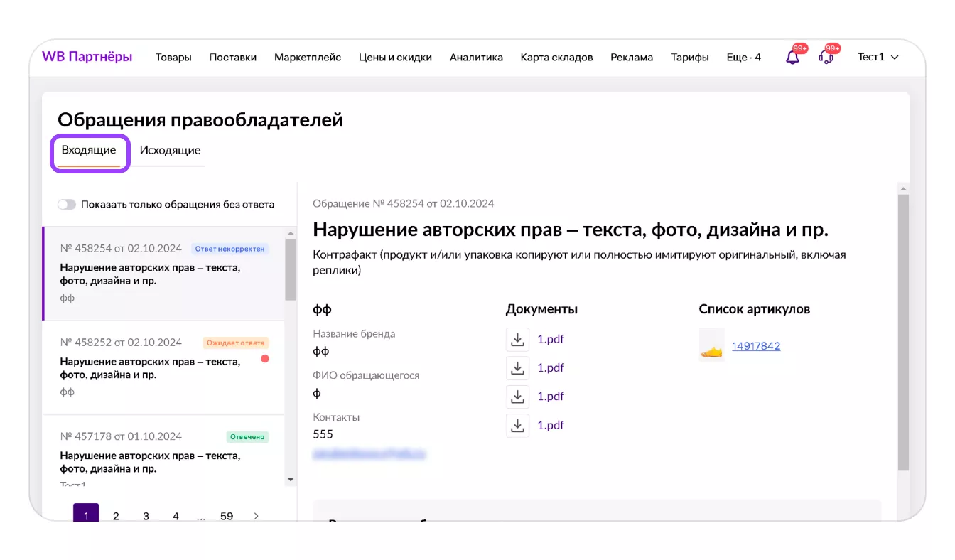Screen dimensions: 955x560
Task: Click the Ответ некорректен status badge
Action: coord(230,249)
